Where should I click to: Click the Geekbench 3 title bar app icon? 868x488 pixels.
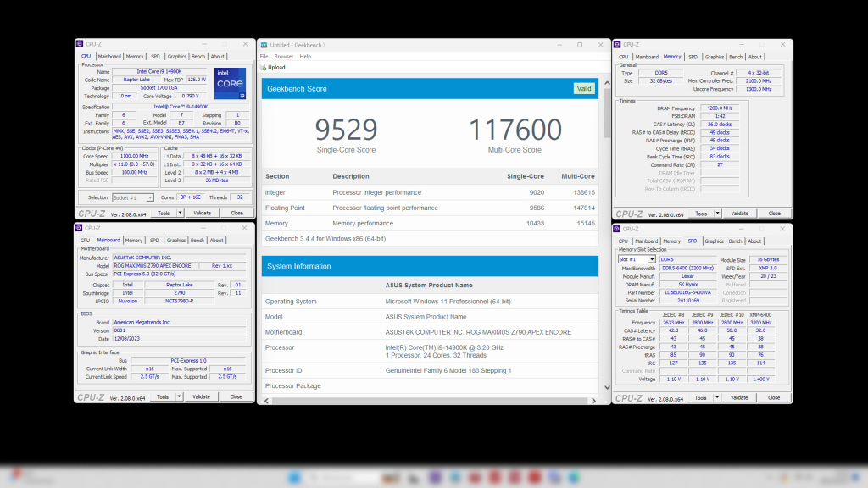click(x=264, y=45)
